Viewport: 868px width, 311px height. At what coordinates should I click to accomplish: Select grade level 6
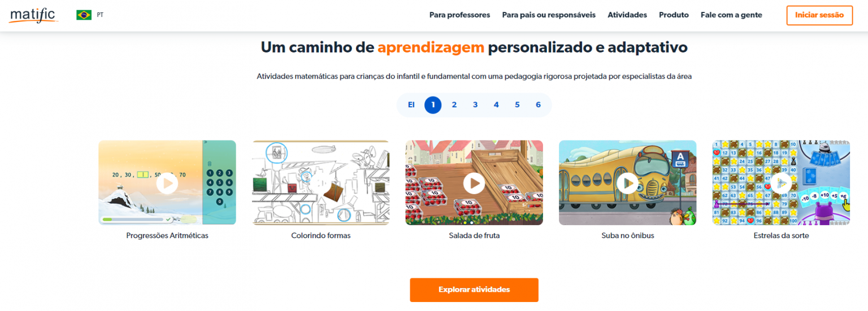click(x=538, y=105)
